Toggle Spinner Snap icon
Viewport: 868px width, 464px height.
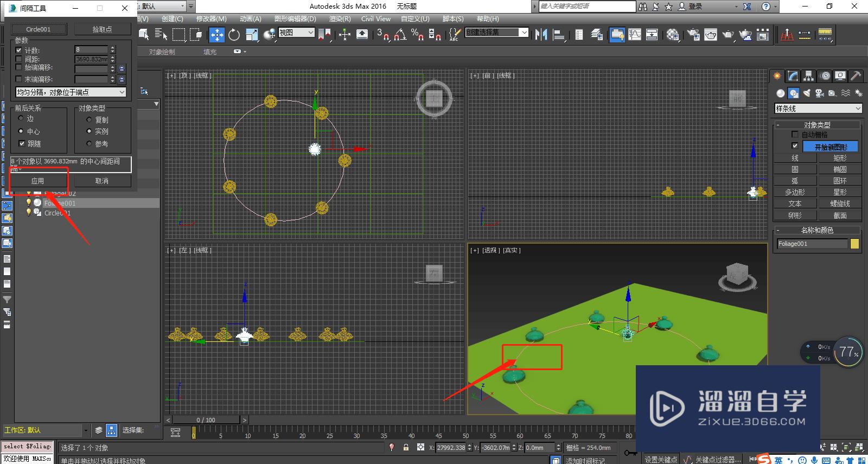(435, 35)
